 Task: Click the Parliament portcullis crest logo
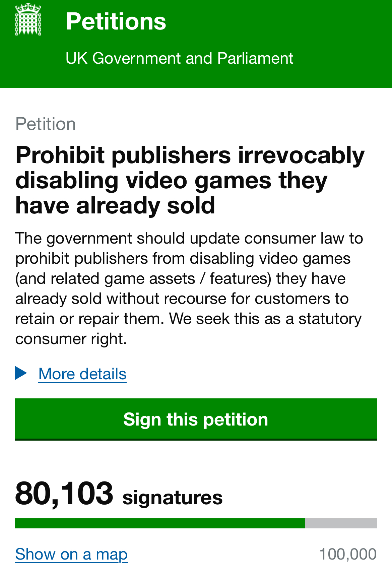coord(28,20)
